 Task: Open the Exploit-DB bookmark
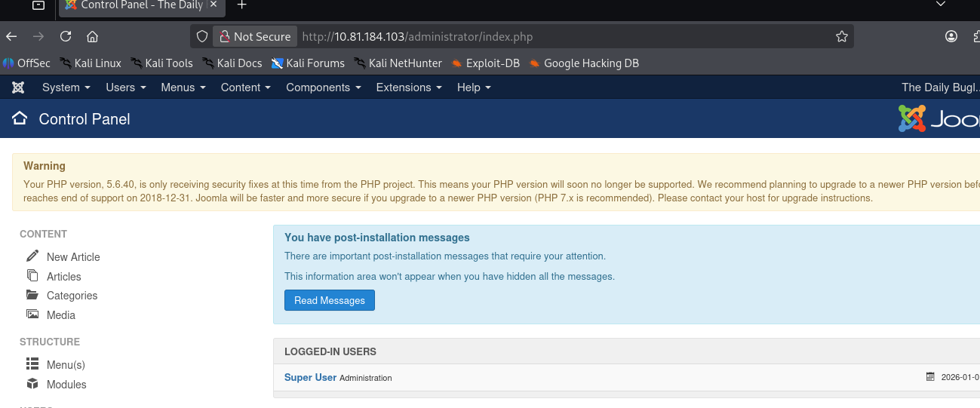[x=486, y=63]
